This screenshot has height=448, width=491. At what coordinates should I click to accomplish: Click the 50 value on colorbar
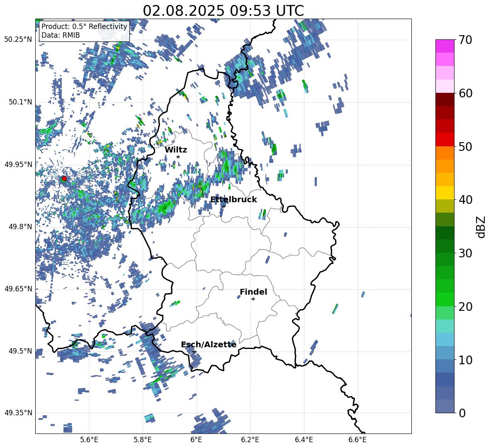coord(465,146)
